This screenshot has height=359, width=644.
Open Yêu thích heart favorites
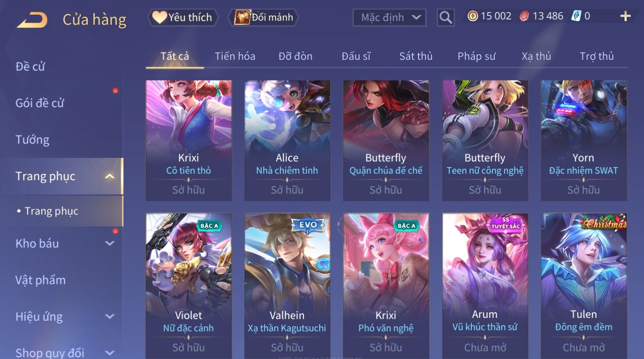coord(183,18)
